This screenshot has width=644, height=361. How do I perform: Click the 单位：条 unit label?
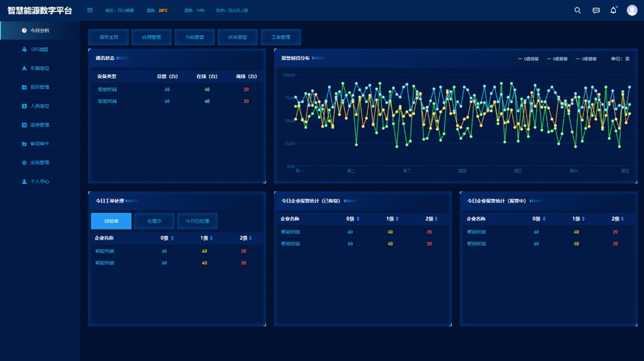620,59
